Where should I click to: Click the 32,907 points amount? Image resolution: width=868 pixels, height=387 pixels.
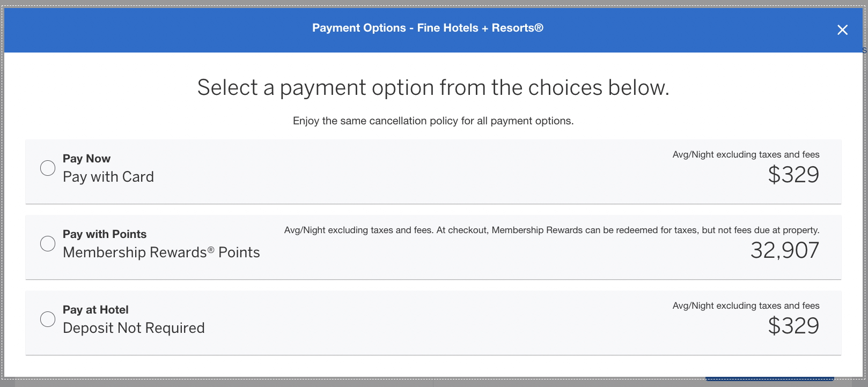point(785,250)
